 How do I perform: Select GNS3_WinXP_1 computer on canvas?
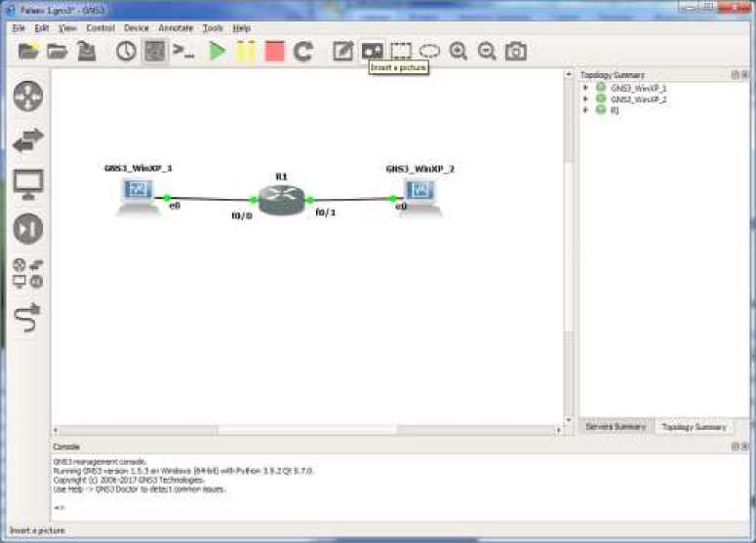138,197
